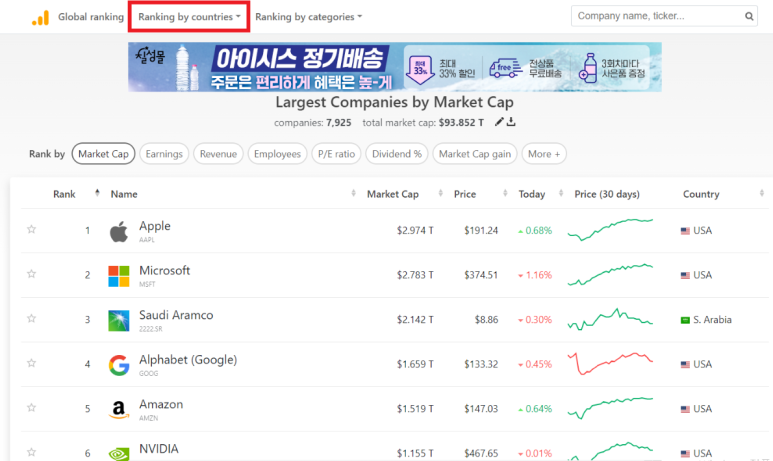The height and width of the screenshot is (461, 773).
Task: Open the Ranking by categories dropdown
Action: pyautogui.click(x=309, y=17)
